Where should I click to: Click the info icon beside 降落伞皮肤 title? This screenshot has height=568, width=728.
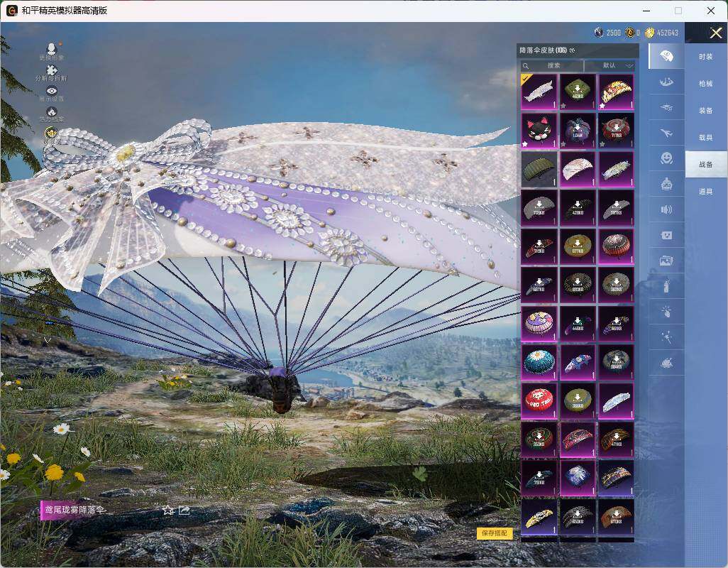click(572, 50)
